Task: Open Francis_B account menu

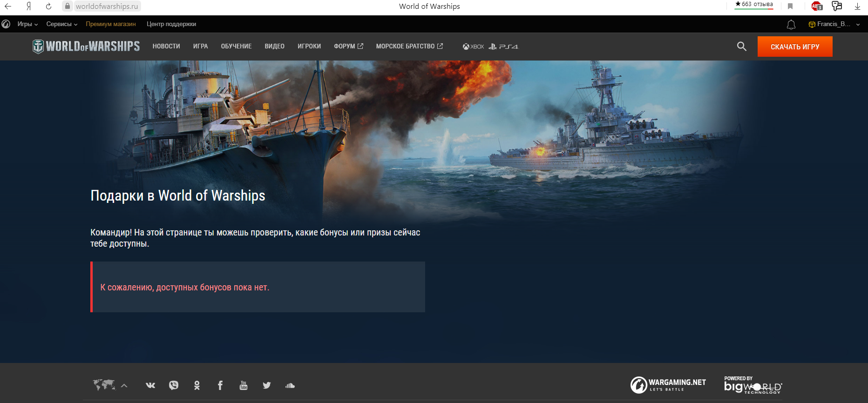Action: (834, 24)
